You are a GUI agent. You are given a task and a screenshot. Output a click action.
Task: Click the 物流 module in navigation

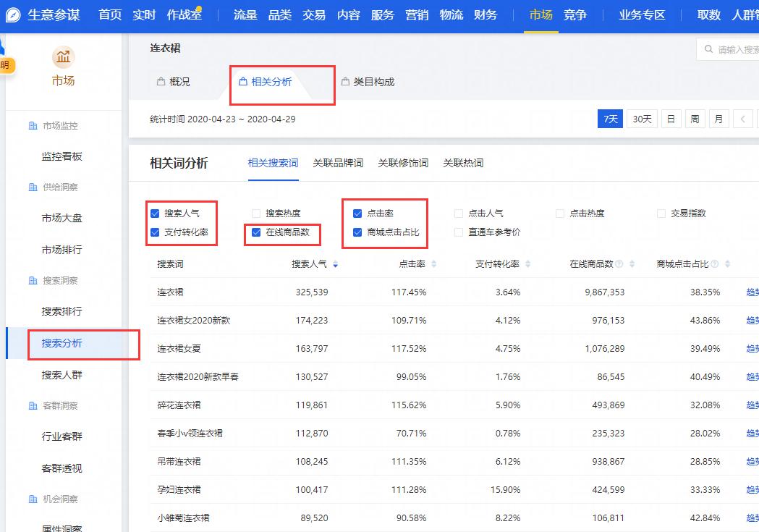(x=451, y=14)
